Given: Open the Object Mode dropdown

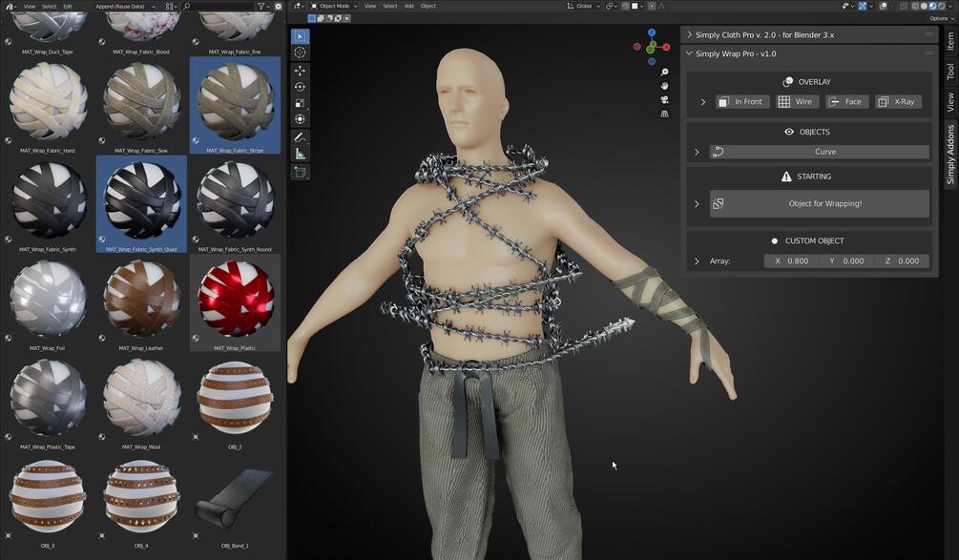Looking at the screenshot, I should pyautogui.click(x=334, y=6).
